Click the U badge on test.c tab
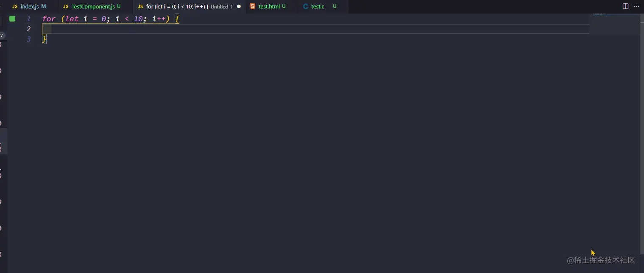 (x=335, y=6)
